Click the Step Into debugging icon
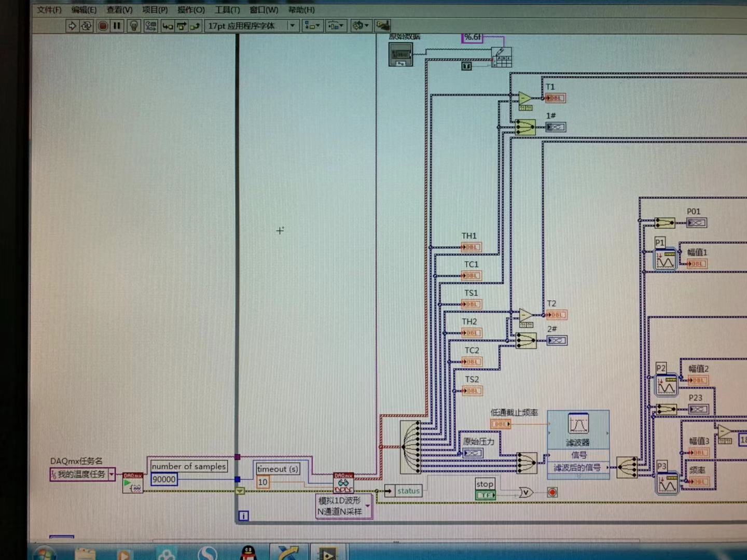The image size is (747, 560). (x=168, y=25)
